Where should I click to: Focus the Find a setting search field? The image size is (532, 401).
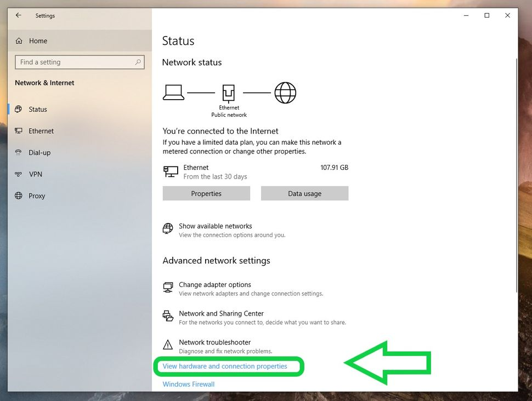(80, 62)
